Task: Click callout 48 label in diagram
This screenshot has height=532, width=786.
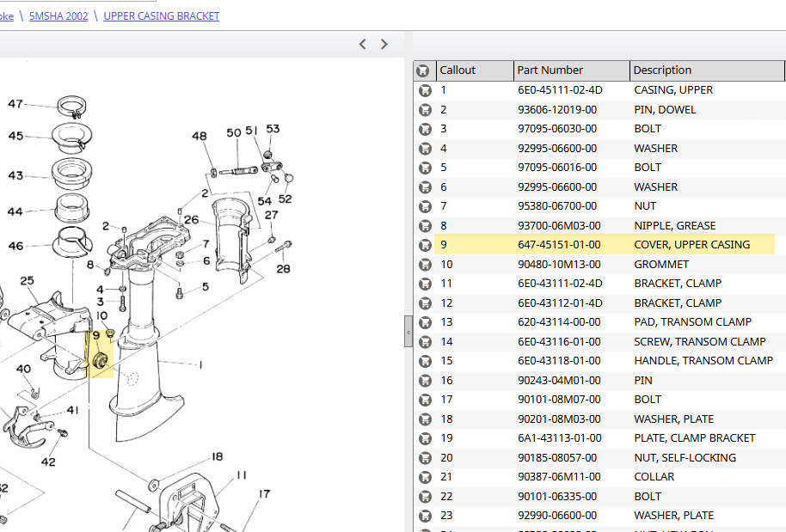Action: click(x=199, y=137)
